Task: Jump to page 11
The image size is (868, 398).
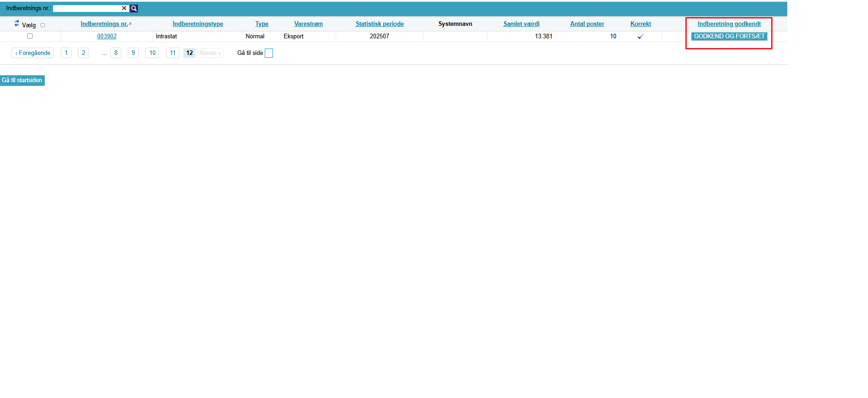Action: (x=172, y=53)
